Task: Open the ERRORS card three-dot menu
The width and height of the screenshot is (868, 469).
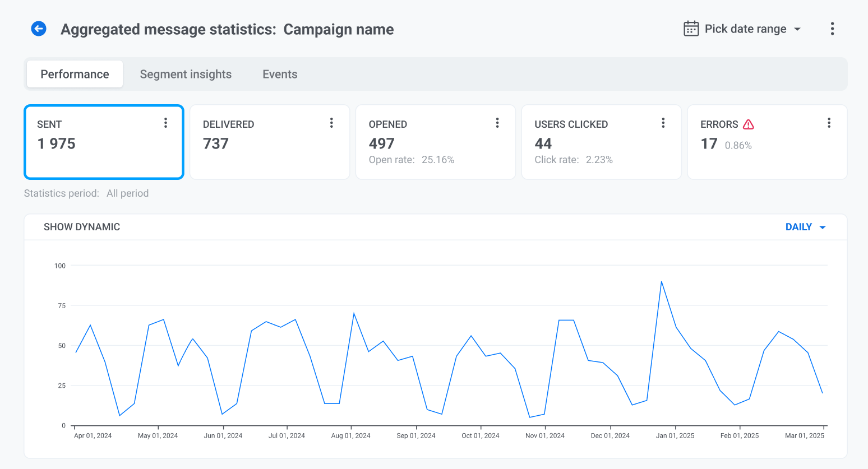Action: pos(829,123)
